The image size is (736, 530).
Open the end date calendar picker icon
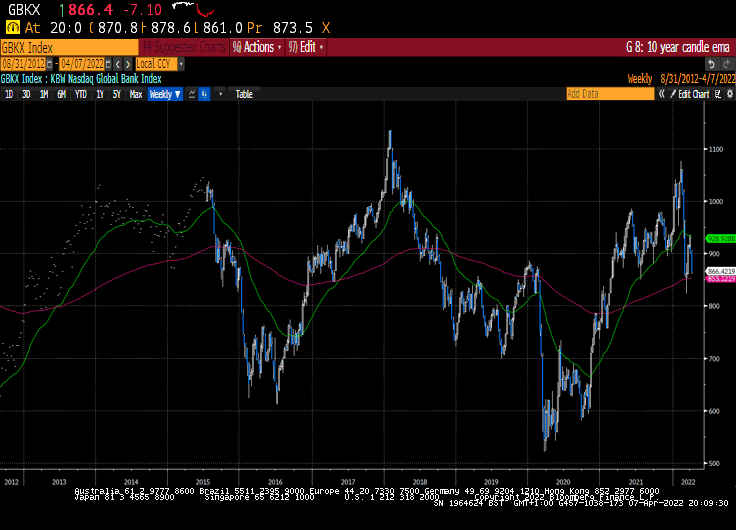coord(108,64)
